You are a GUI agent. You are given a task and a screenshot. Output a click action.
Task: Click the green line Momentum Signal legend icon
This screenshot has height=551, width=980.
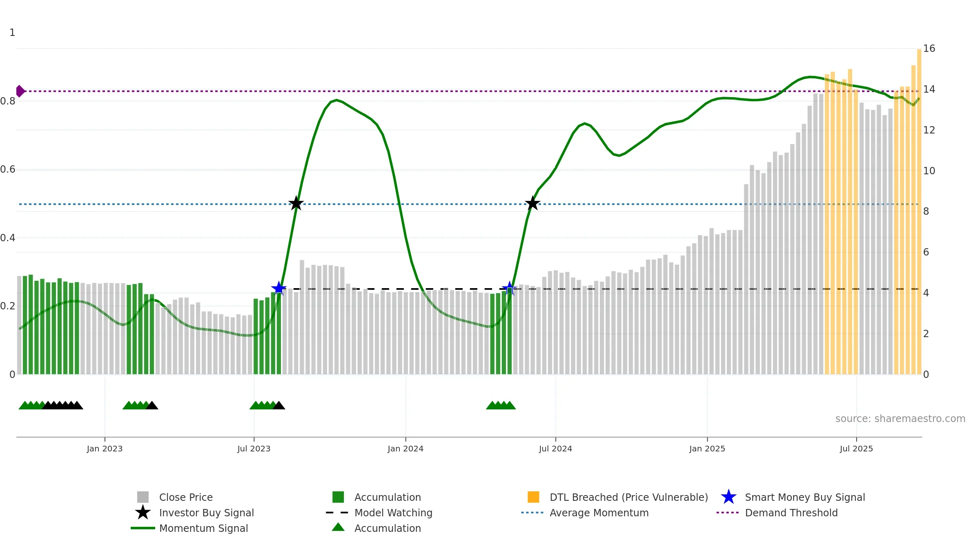(x=143, y=528)
